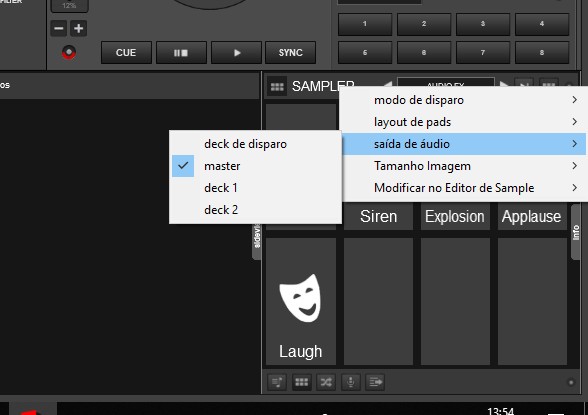Click the CUE button
The height and width of the screenshot is (415, 588).
coord(126,52)
